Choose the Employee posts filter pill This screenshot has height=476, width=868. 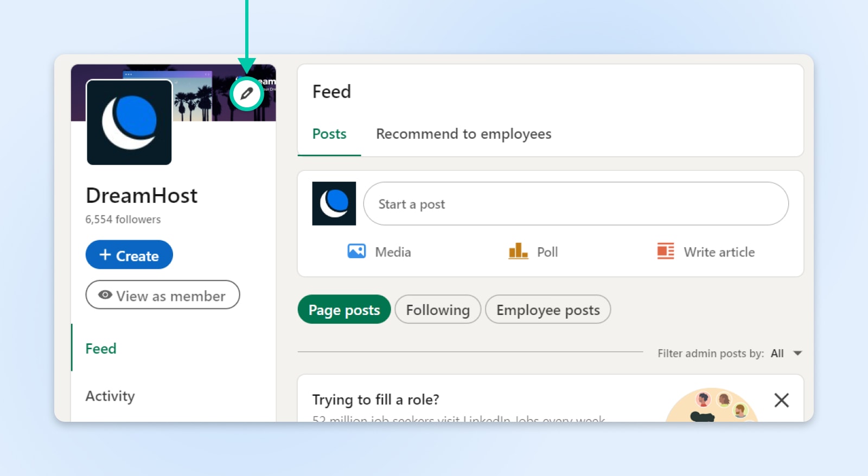pos(548,310)
